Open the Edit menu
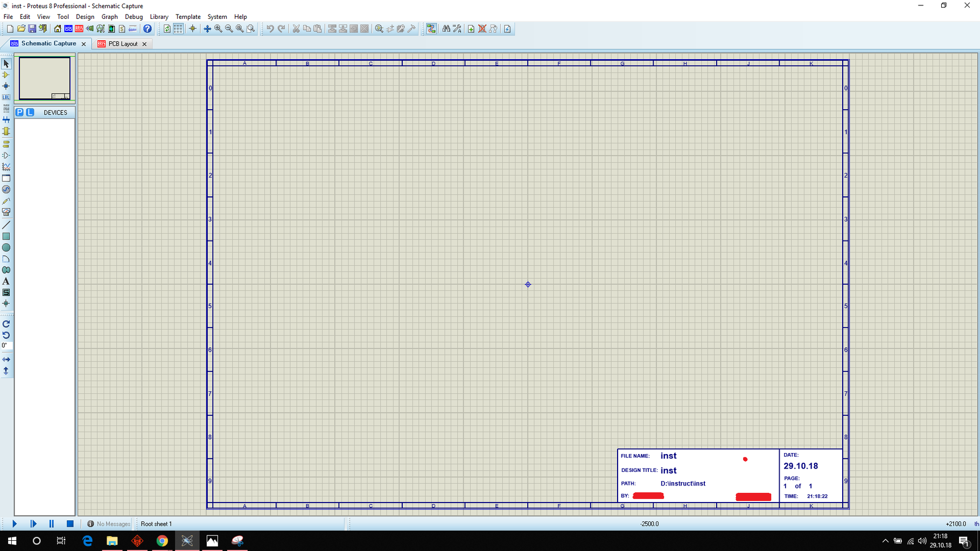 25,17
